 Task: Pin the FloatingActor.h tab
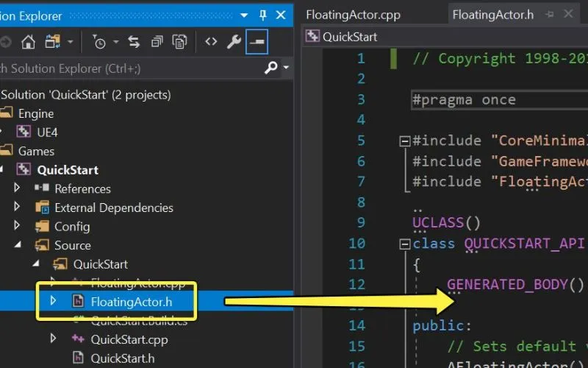click(550, 15)
